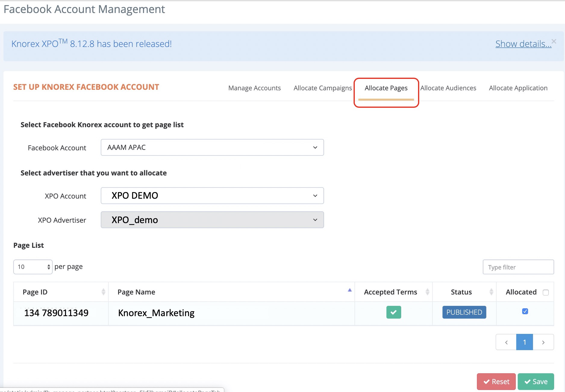Go to previous page arrow
The width and height of the screenshot is (565, 392).
point(506,342)
